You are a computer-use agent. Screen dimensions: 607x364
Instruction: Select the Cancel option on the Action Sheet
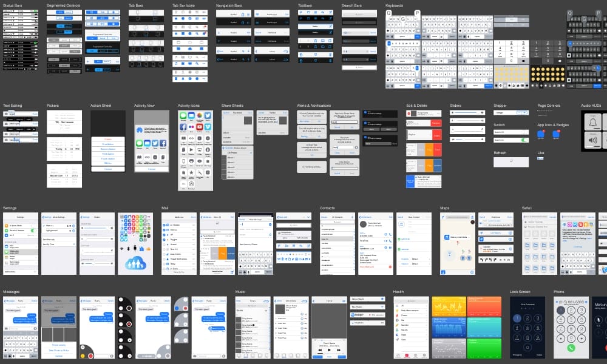107,168
